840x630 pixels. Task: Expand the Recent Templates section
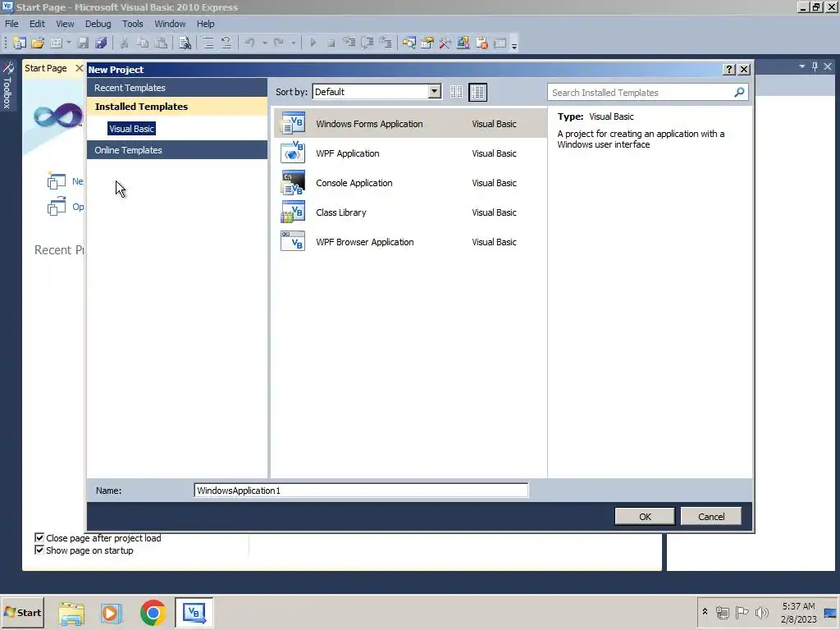pyautogui.click(x=177, y=88)
